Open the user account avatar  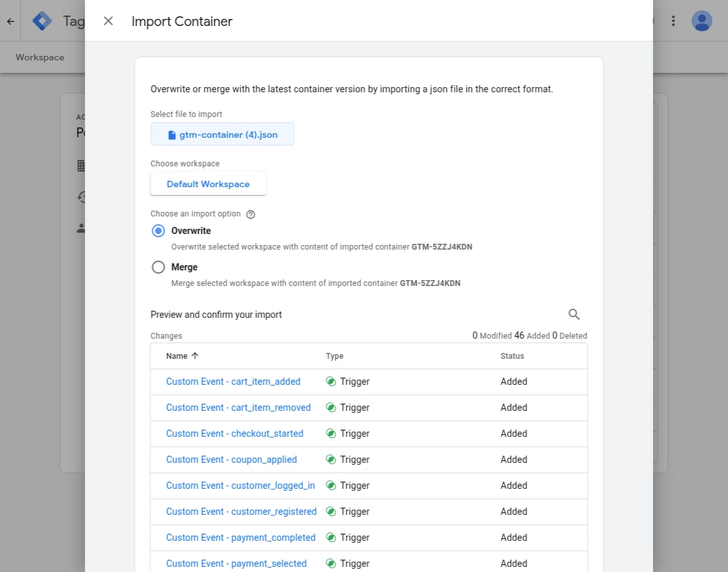pos(702,21)
